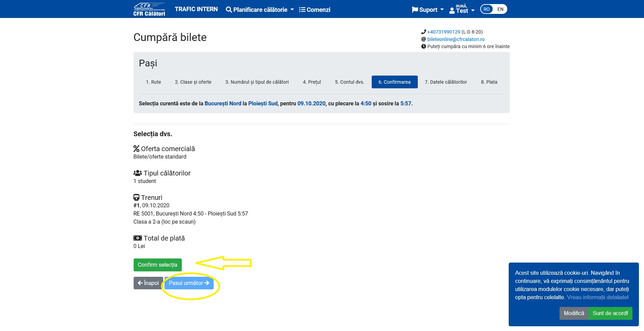Click the '0 Lei' total amount
Image resolution: width=644 pixels, height=331 pixels.
139,246
